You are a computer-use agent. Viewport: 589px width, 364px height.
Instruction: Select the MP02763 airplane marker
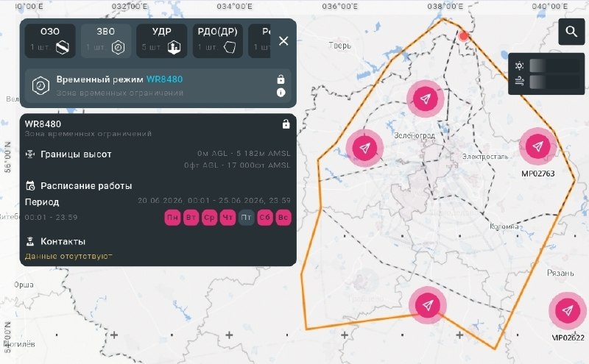(x=537, y=146)
